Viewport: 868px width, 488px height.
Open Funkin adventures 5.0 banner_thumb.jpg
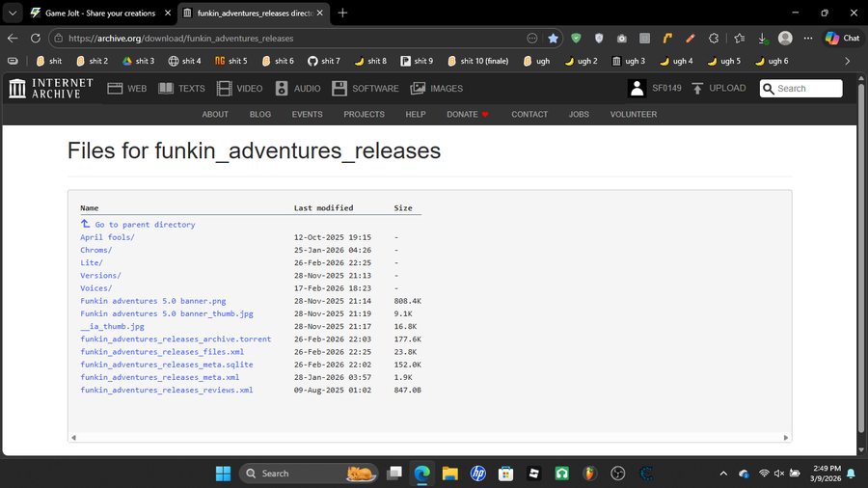coord(167,313)
